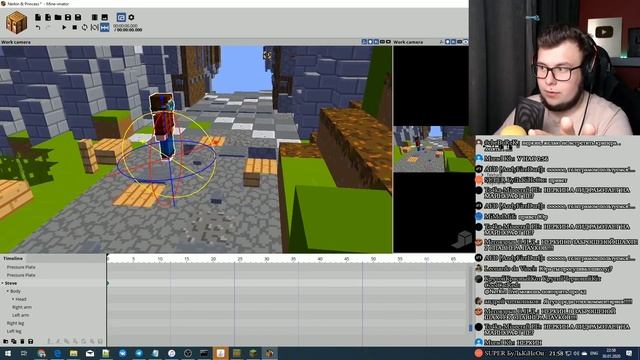Toggle first icon in main view header

pyautogui.click(x=364, y=42)
